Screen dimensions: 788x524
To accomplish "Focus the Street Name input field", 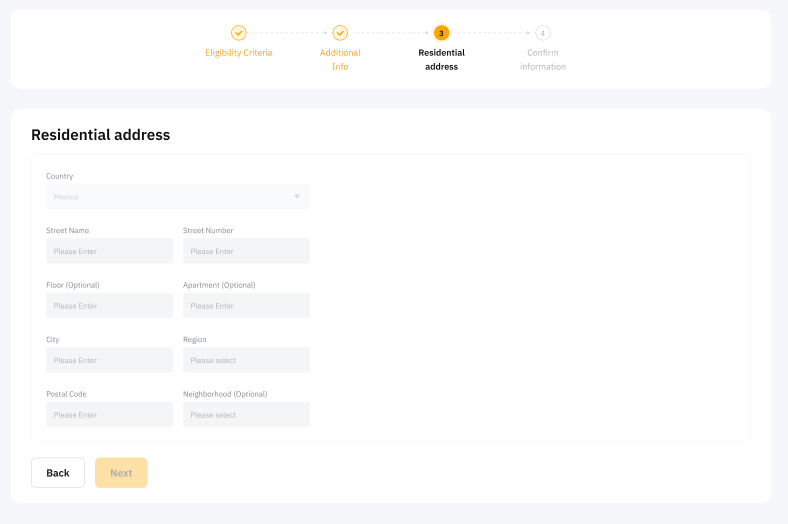I will tap(109, 251).
